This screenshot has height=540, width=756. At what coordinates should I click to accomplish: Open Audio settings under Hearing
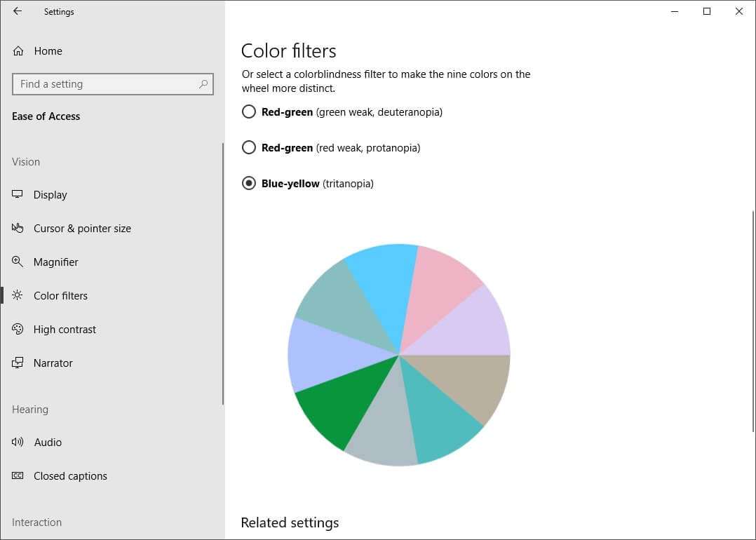pos(17,442)
